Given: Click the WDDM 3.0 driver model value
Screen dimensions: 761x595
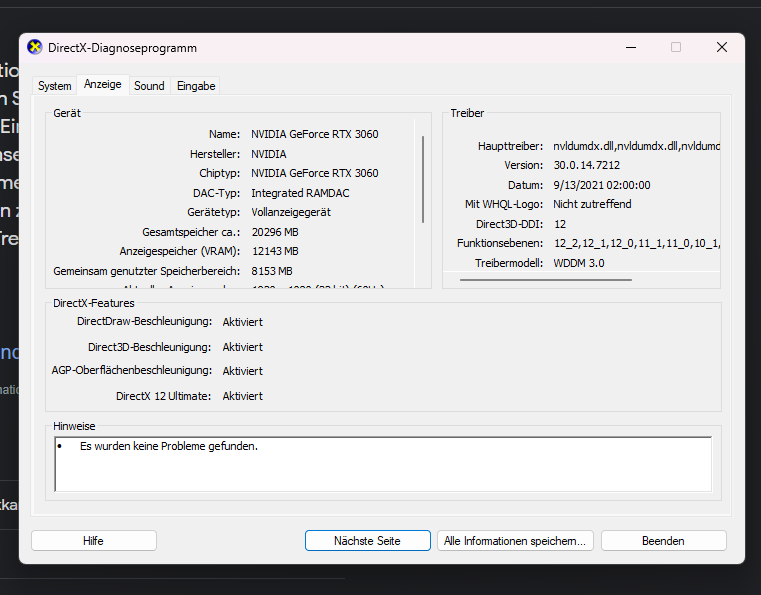Looking at the screenshot, I should click(579, 263).
